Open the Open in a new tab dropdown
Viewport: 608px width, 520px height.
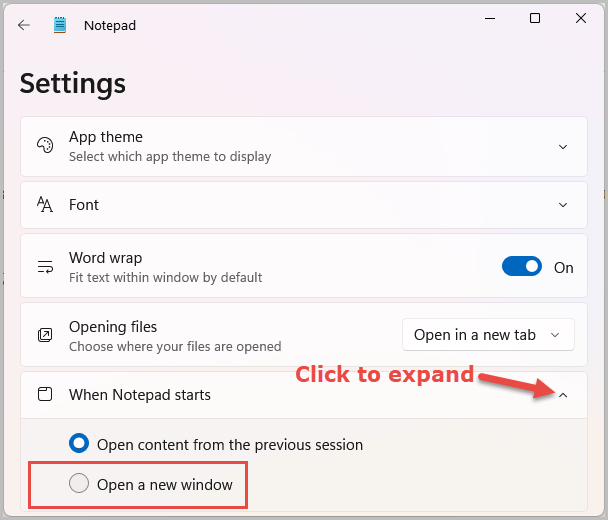(x=488, y=335)
